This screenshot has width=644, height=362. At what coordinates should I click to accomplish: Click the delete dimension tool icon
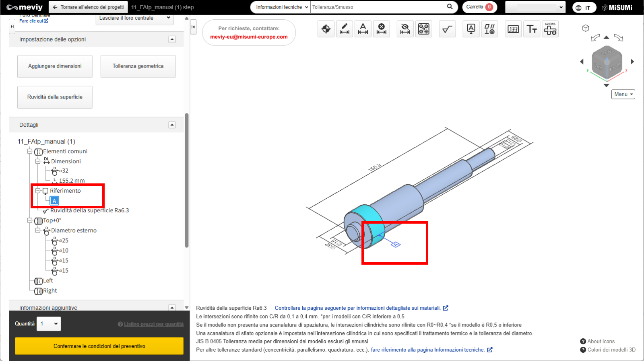[x=382, y=29]
